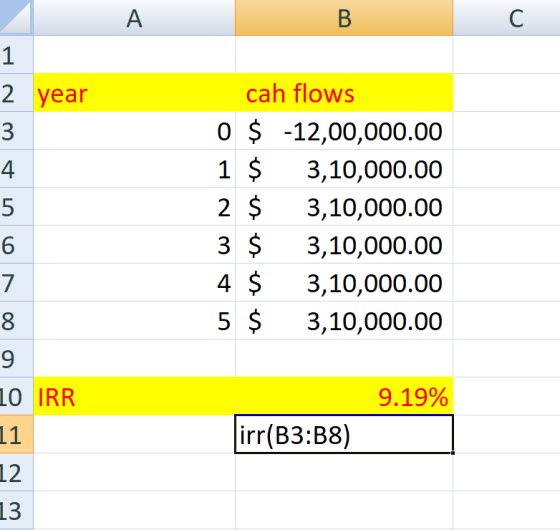560x530 pixels.
Task: Select cell with year 2
Action: [134, 206]
